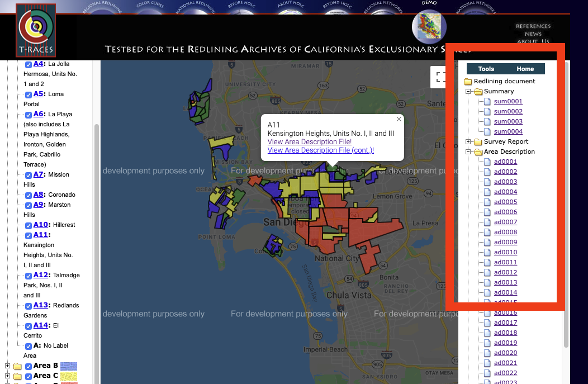Click the Redlining document folder icon
588x384 pixels.
click(x=468, y=82)
